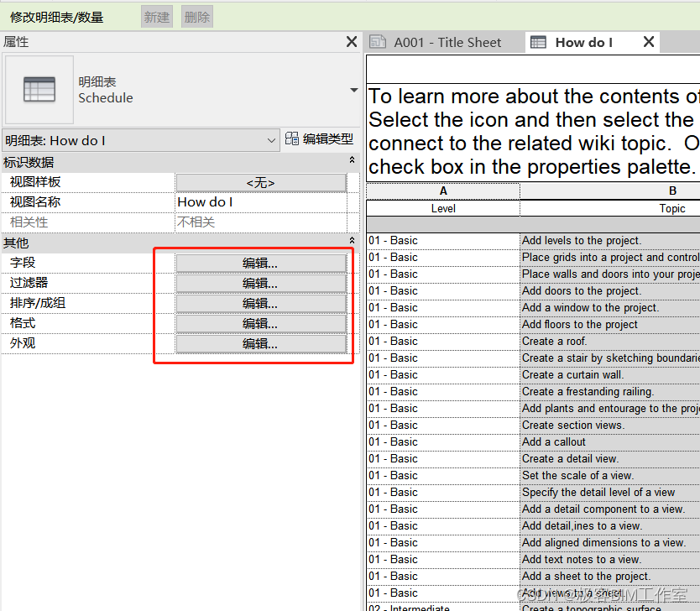700x611 pixels.
Task: Click the 删除 button in the options bar
Action: click(197, 17)
